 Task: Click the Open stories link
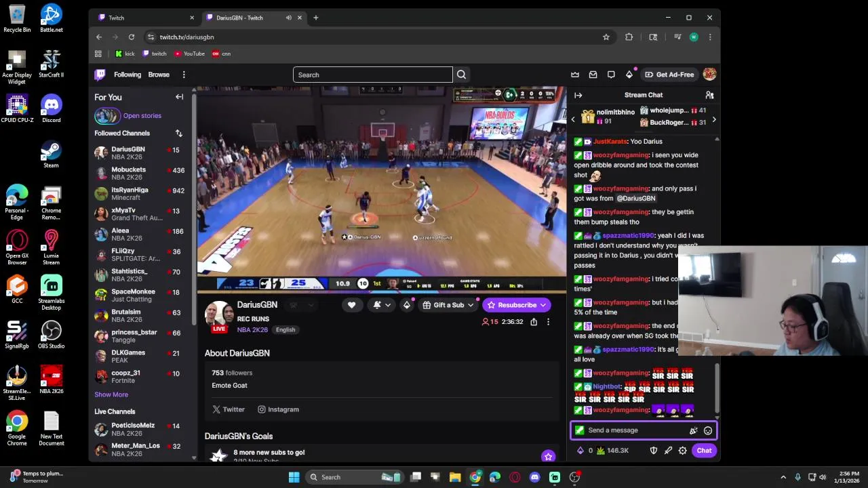(x=142, y=116)
